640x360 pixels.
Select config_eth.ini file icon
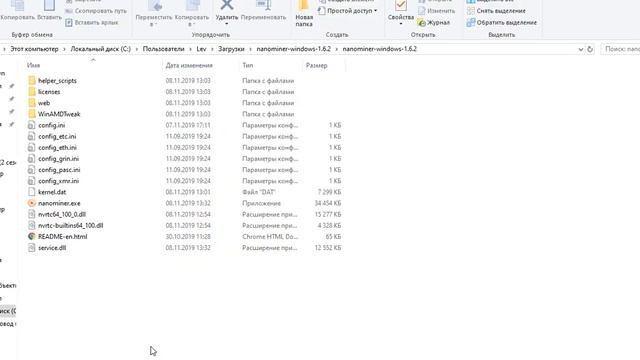coord(31,147)
